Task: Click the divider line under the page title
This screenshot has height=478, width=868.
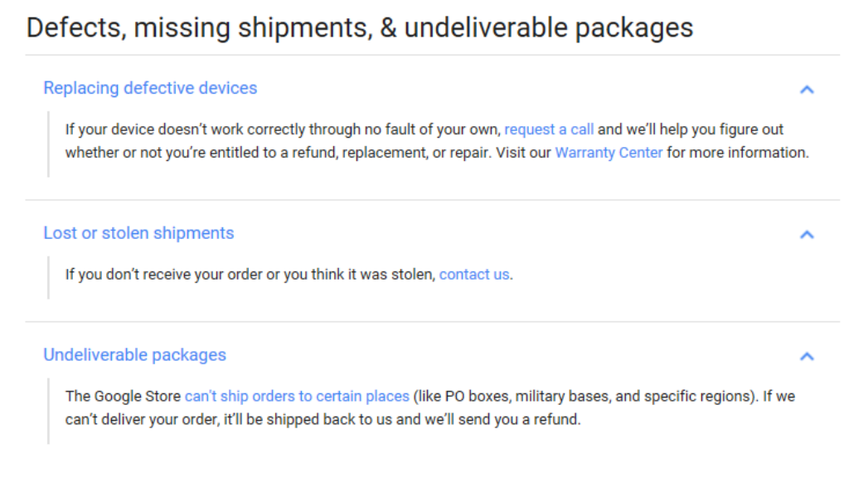Action: (x=432, y=55)
